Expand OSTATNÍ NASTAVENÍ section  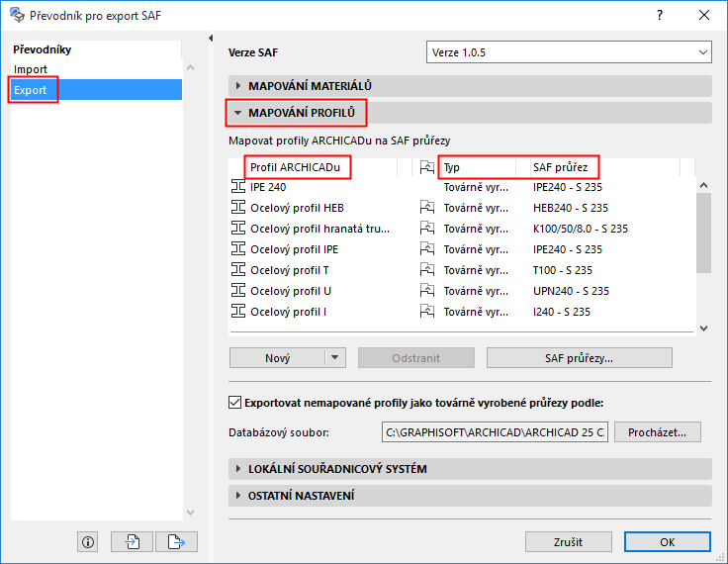470,496
